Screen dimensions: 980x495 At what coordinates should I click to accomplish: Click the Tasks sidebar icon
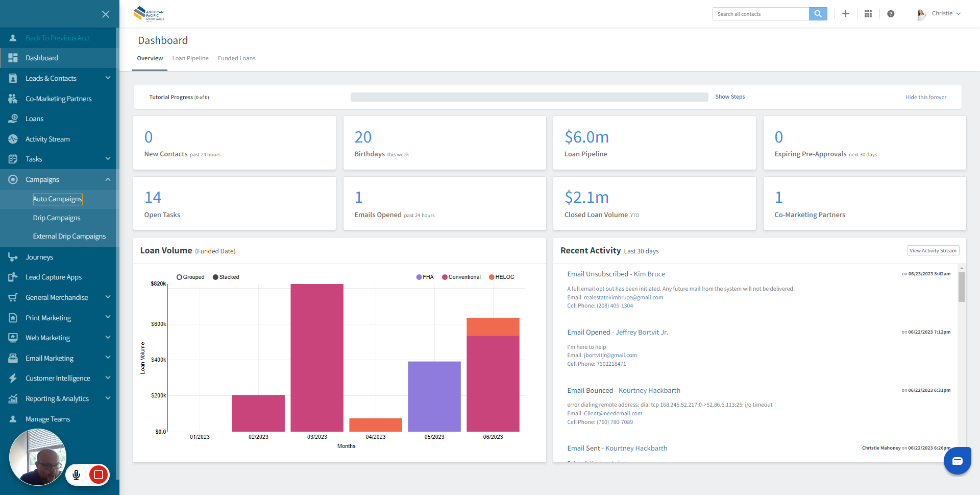click(13, 159)
